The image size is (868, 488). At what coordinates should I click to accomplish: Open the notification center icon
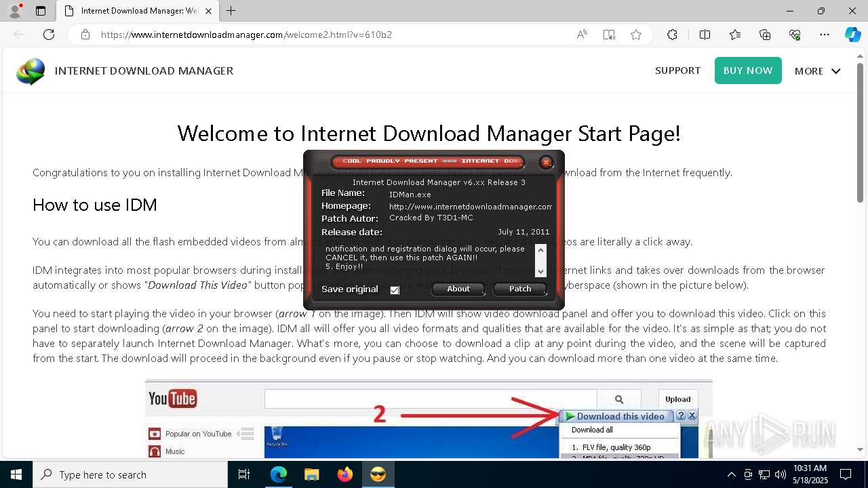tap(846, 474)
